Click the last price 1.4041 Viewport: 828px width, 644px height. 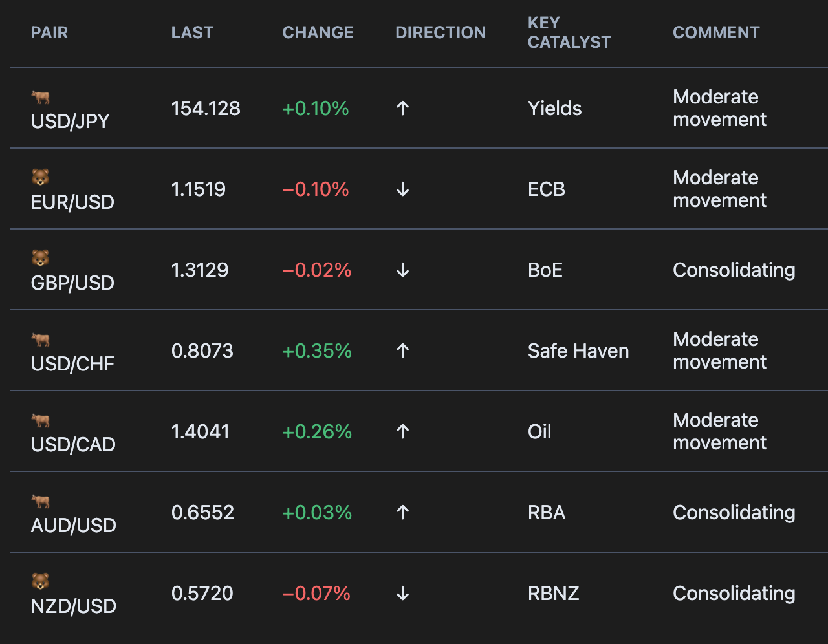click(x=201, y=431)
